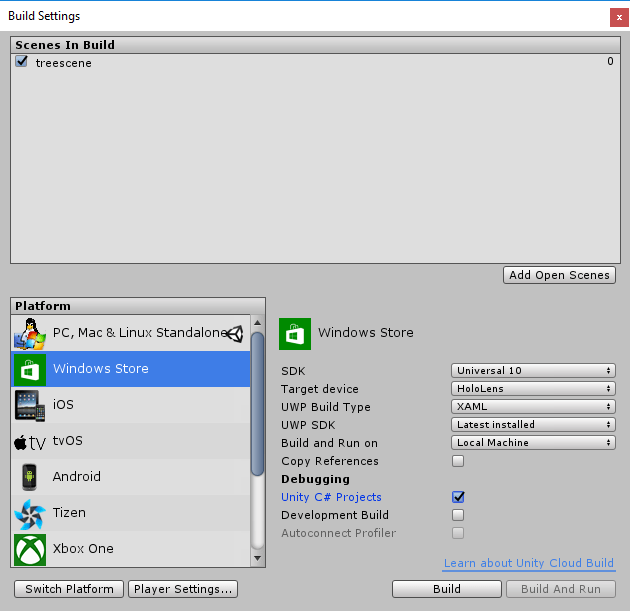
Task: Click the Android phone icon
Action: [x=29, y=477]
